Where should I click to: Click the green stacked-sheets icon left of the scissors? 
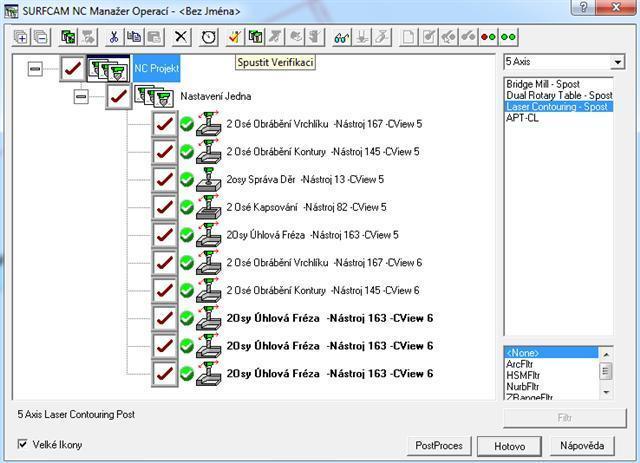tap(68, 38)
